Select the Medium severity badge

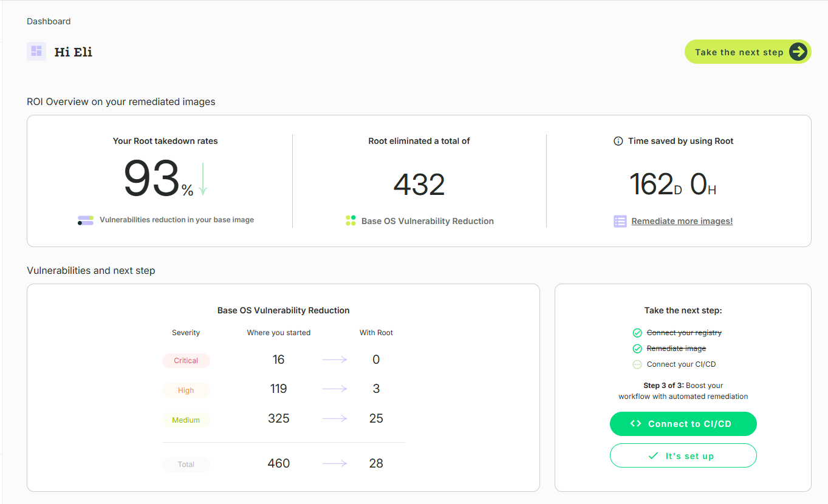(x=186, y=420)
